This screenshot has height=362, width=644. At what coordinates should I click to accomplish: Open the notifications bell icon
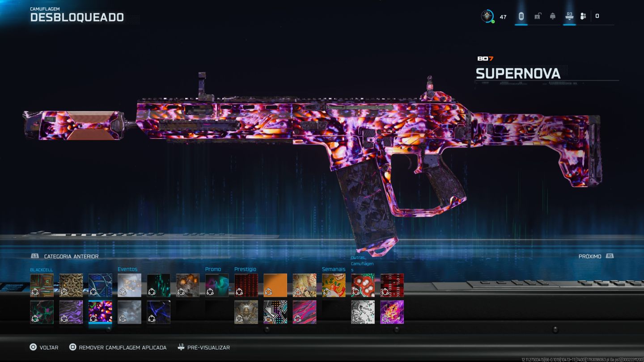pos(553,17)
